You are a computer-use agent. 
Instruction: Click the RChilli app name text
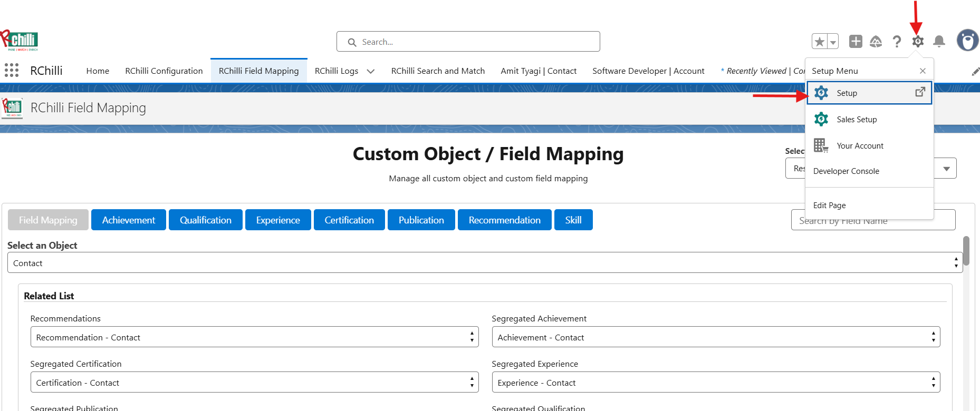click(46, 71)
